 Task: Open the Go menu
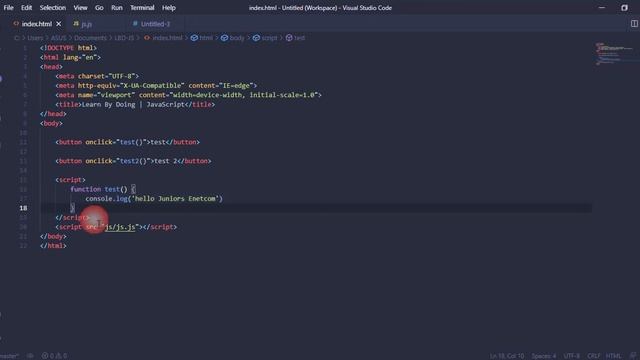[x=99, y=8]
